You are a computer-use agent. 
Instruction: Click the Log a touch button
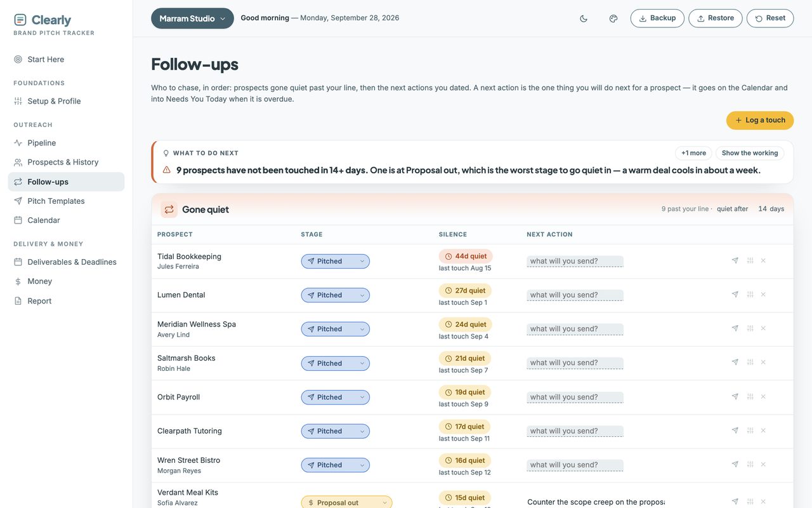click(x=760, y=121)
